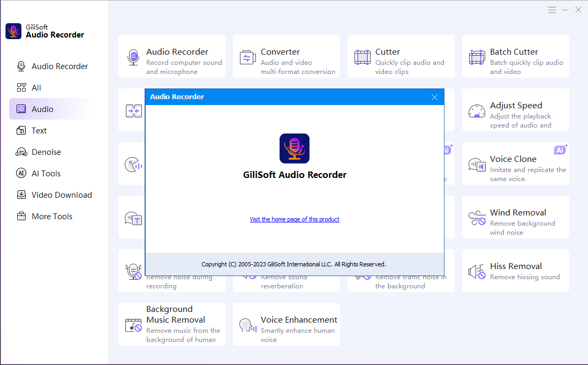Click the Denoise headphone icon in sidebar
This screenshot has width=588, height=365.
coord(21,152)
